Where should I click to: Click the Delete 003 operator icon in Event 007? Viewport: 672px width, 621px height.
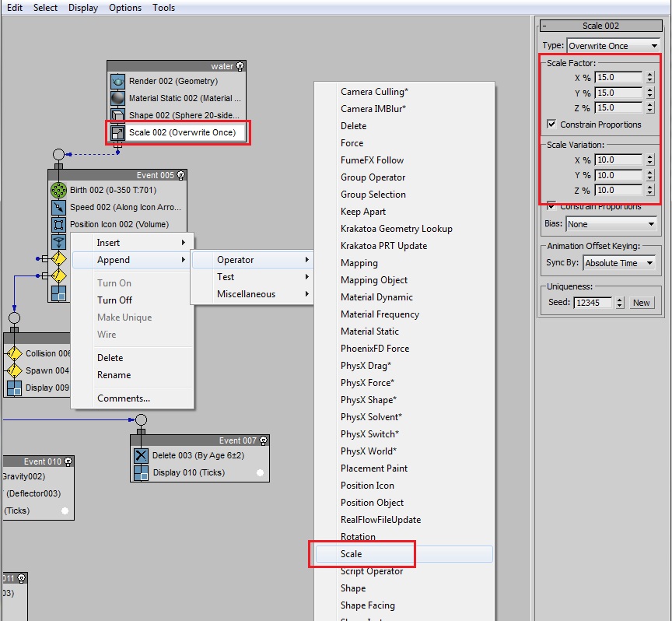click(142, 455)
